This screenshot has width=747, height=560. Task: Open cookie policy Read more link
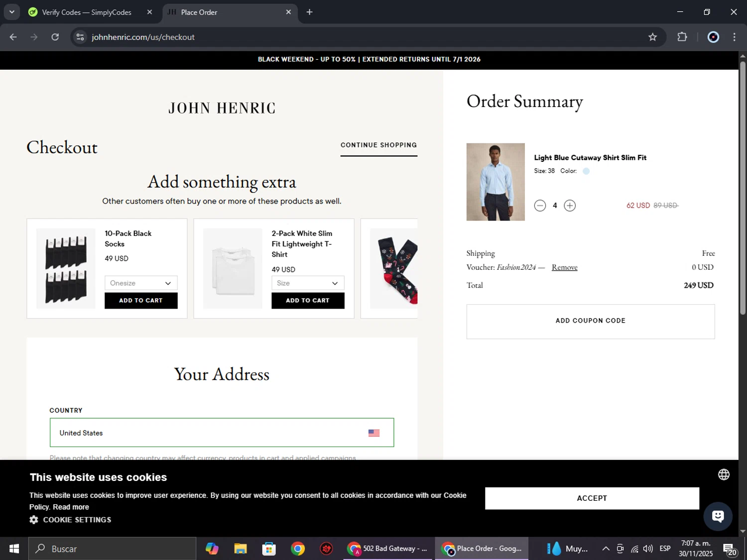[x=71, y=507]
